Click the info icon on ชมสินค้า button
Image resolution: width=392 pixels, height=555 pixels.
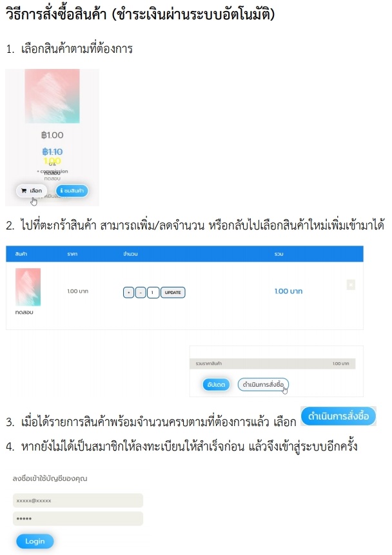point(61,190)
